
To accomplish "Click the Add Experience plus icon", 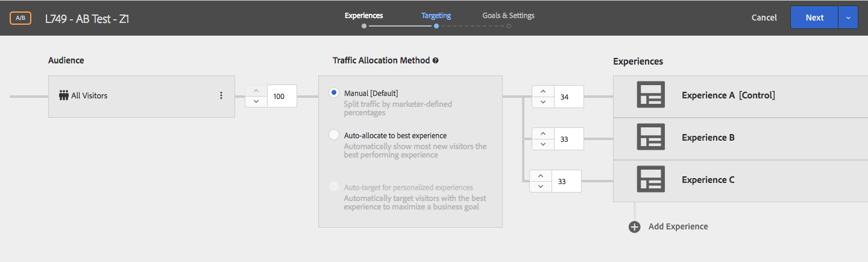I will tap(634, 227).
